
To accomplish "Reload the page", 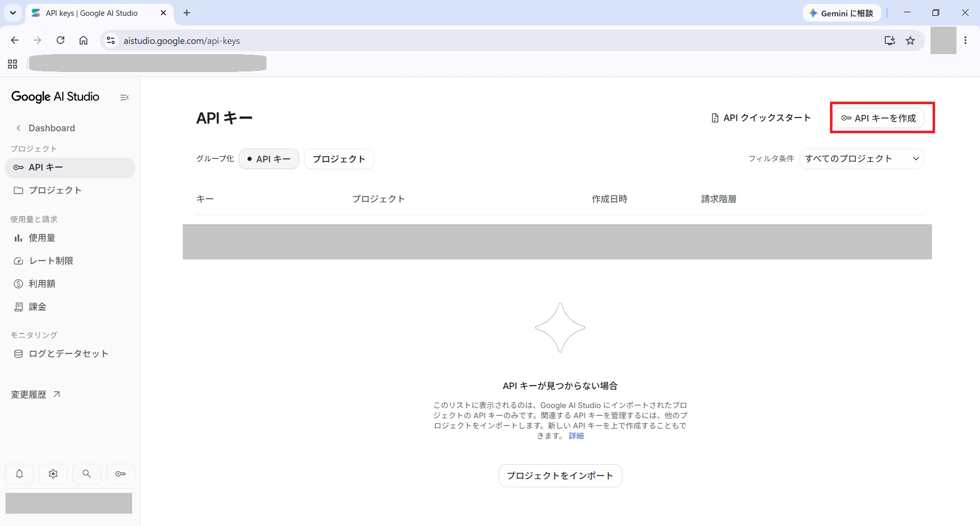I will point(60,40).
